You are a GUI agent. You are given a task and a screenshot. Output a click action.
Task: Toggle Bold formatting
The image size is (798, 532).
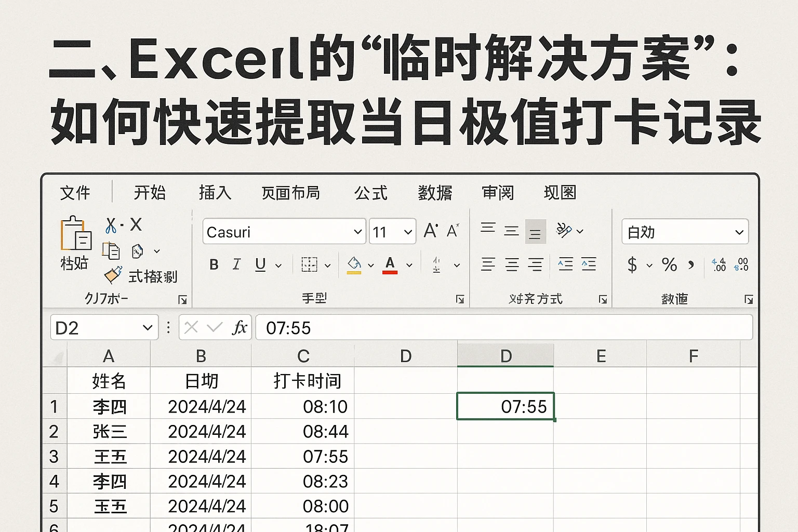pyautogui.click(x=214, y=264)
